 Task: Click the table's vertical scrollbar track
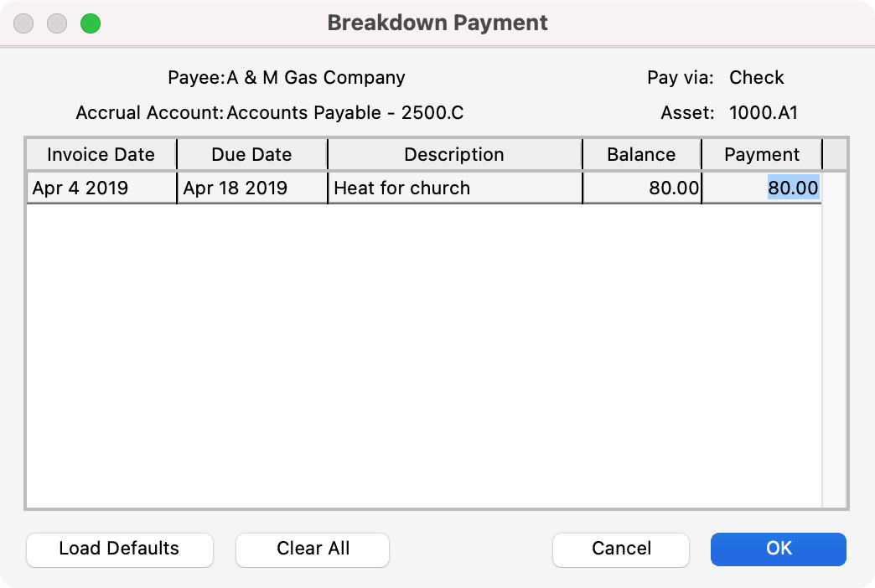pos(835,352)
